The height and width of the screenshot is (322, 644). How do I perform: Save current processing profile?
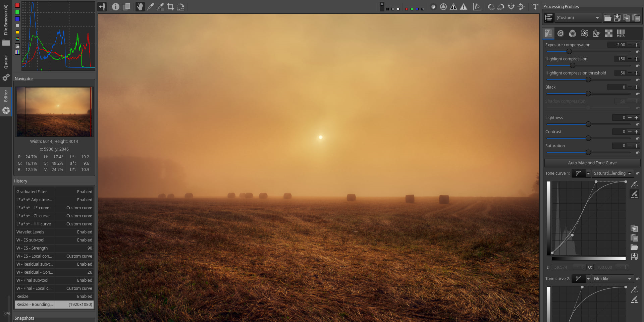coord(617,18)
